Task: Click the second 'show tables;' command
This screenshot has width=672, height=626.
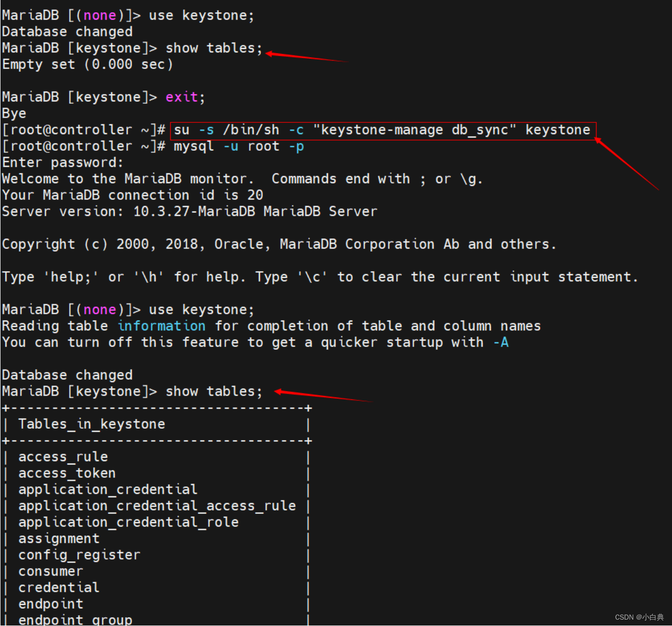Action: (x=214, y=392)
